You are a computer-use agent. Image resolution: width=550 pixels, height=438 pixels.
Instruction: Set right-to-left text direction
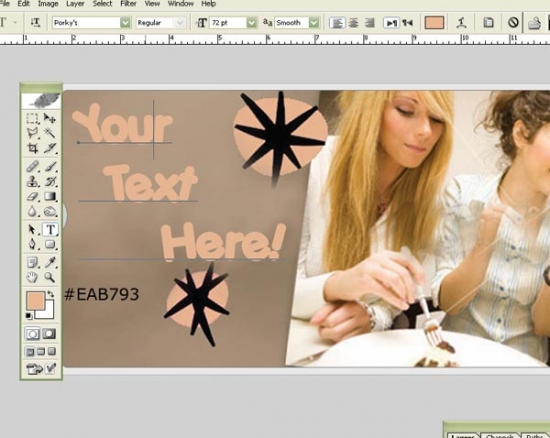point(407,23)
